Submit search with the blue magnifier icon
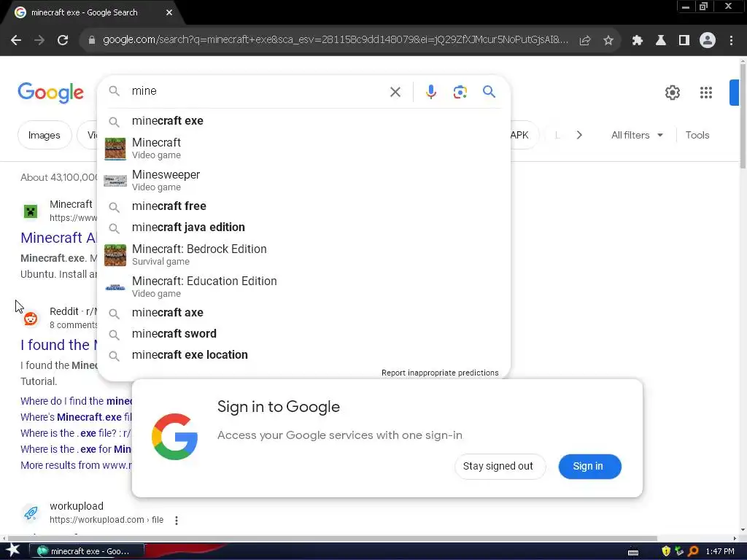 click(x=489, y=91)
